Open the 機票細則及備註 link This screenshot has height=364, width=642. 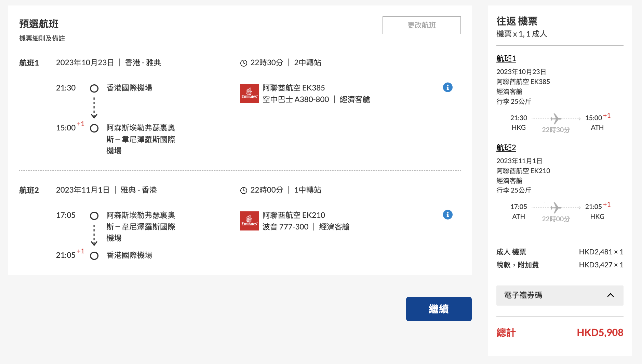tap(42, 39)
